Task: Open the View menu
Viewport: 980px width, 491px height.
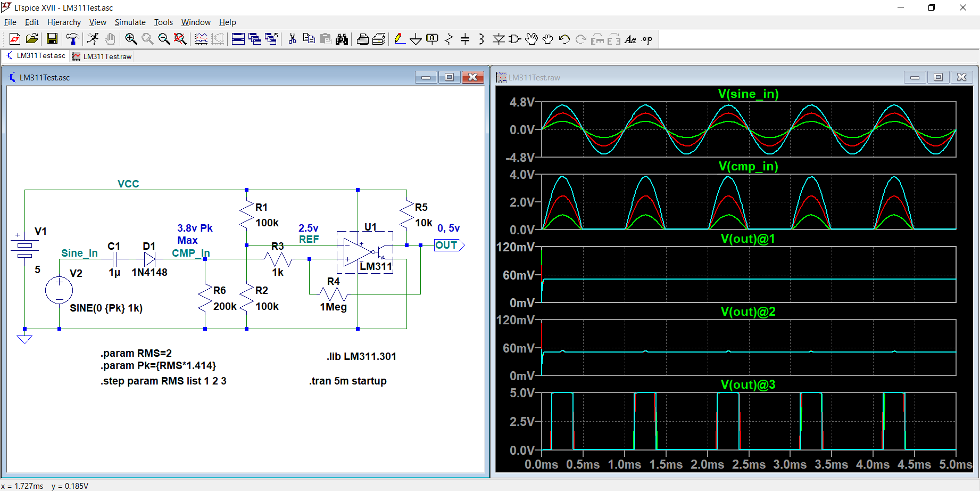Action: pos(98,22)
